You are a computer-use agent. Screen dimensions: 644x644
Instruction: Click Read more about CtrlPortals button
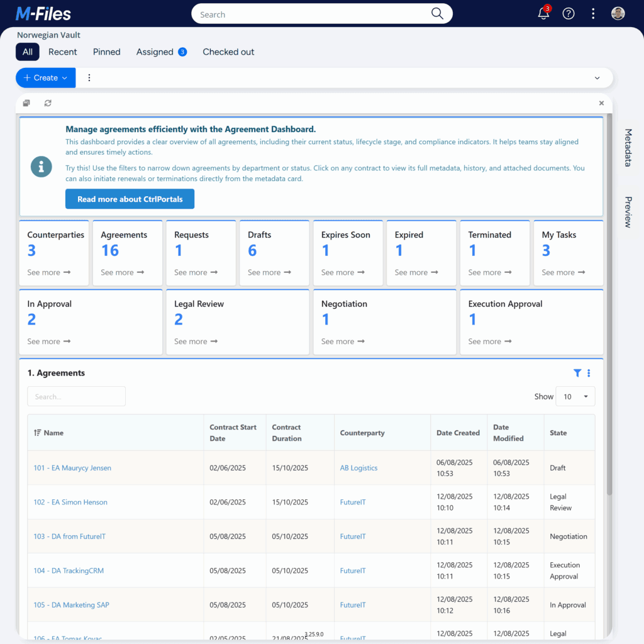[x=130, y=199]
